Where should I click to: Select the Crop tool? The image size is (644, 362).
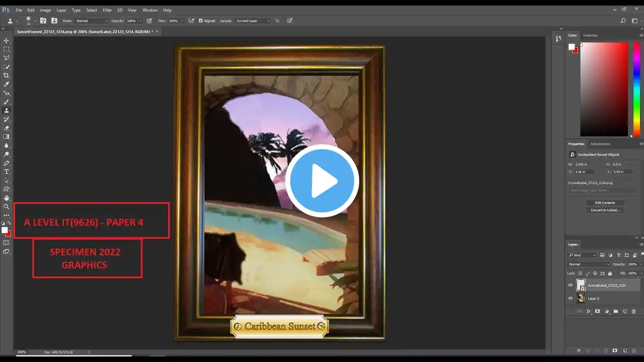[x=7, y=75]
